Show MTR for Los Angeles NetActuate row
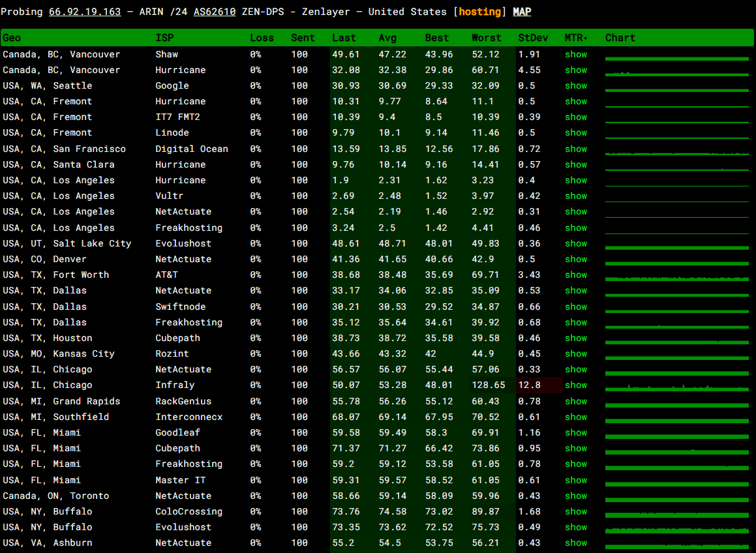This screenshot has height=553, width=756. [x=576, y=211]
